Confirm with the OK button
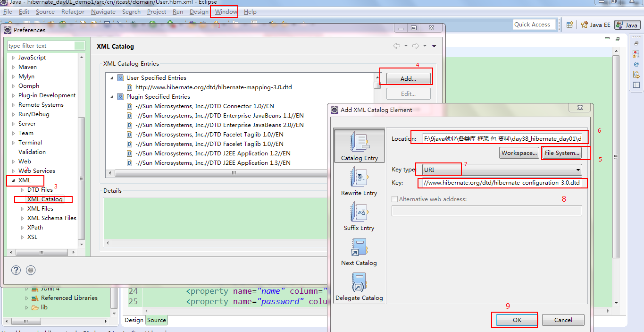Image resolution: width=644 pixels, height=332 pixels. (x=517, y=320)
